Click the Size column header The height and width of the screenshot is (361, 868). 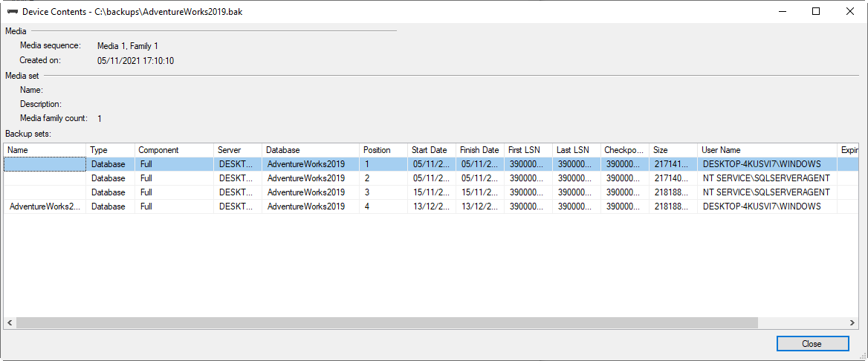point(674,150)
